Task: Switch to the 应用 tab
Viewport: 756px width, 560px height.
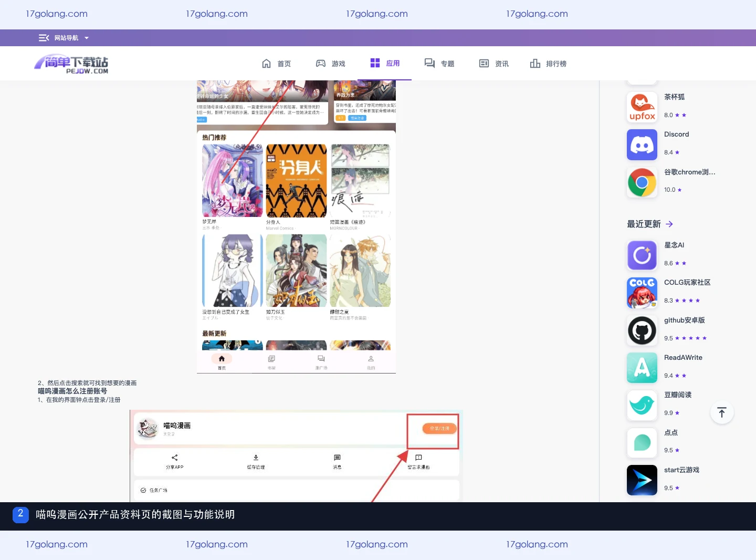Action: coord(385,63)
